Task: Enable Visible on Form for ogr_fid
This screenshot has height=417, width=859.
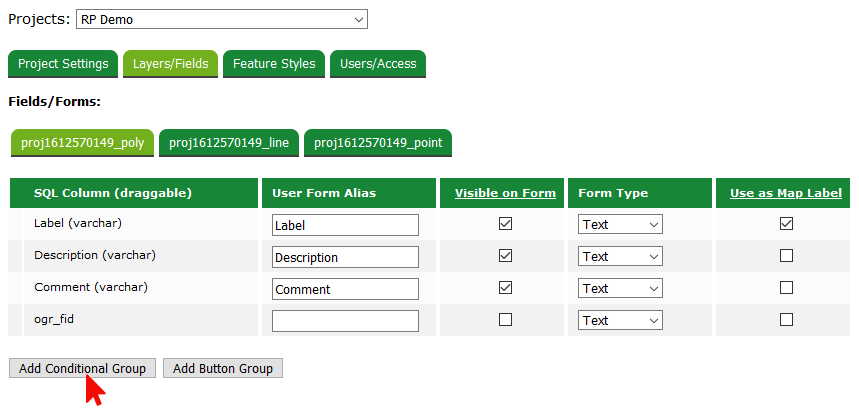Action: 505,320
